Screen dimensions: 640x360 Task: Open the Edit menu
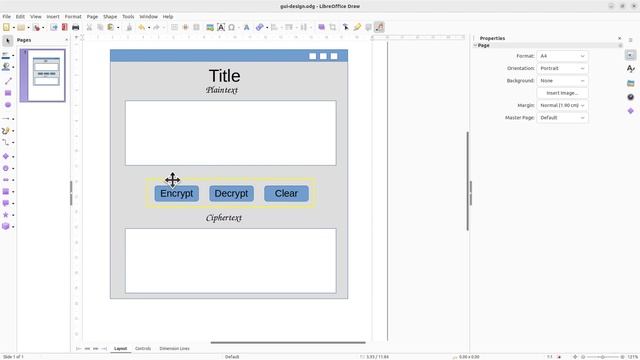click(20, 17)
